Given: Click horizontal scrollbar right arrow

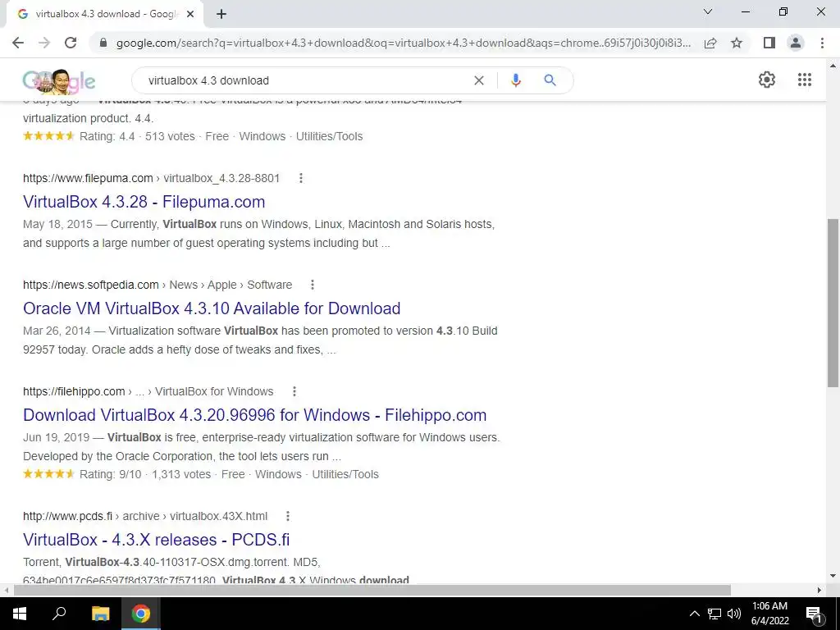Looking at the screenshot, I should pyautogui.click(x=819, y=590).
